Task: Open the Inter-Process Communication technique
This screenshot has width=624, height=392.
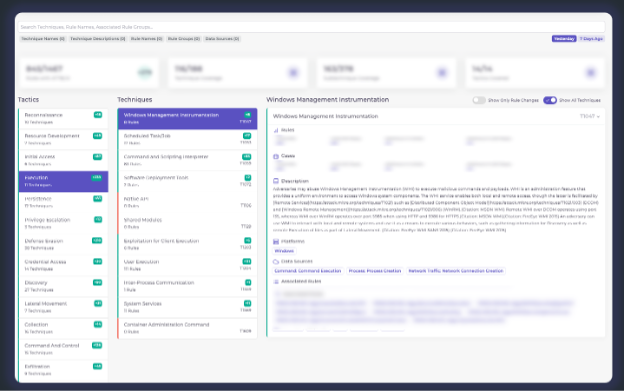Action: 187,286
